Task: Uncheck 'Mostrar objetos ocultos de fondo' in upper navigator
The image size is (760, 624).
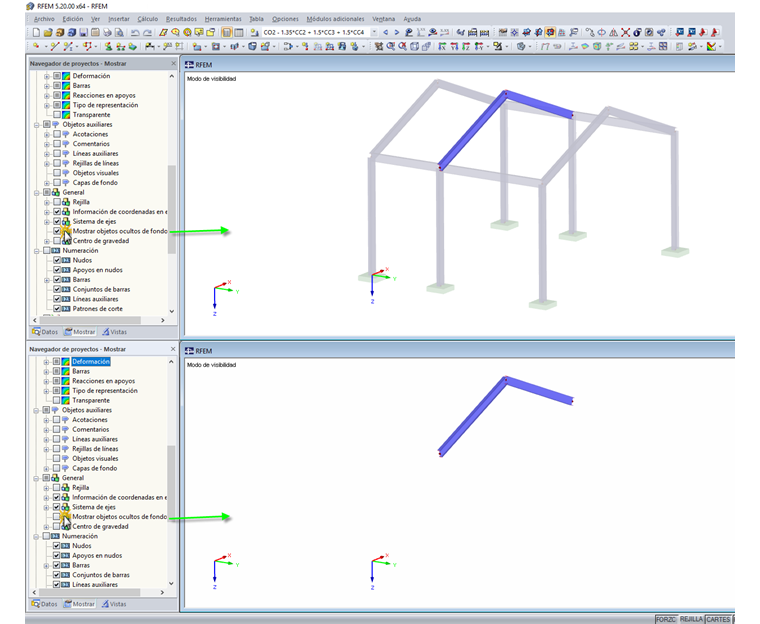Action: 57,231
